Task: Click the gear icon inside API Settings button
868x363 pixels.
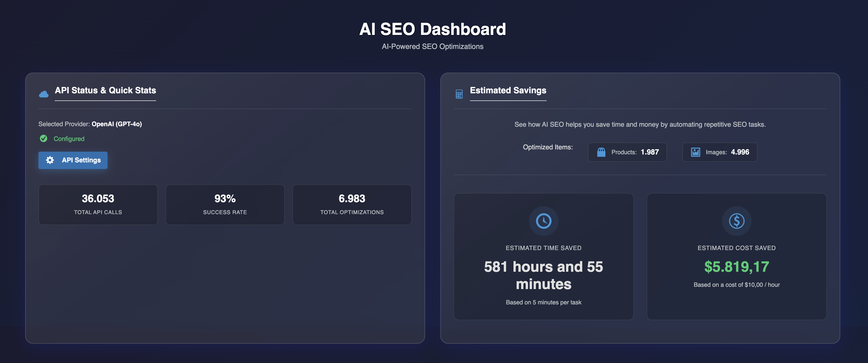Action: click(49, 160)
